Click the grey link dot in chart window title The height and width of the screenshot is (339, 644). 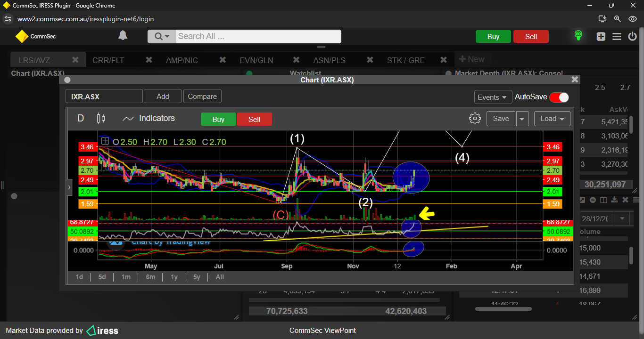click(67, 80)
